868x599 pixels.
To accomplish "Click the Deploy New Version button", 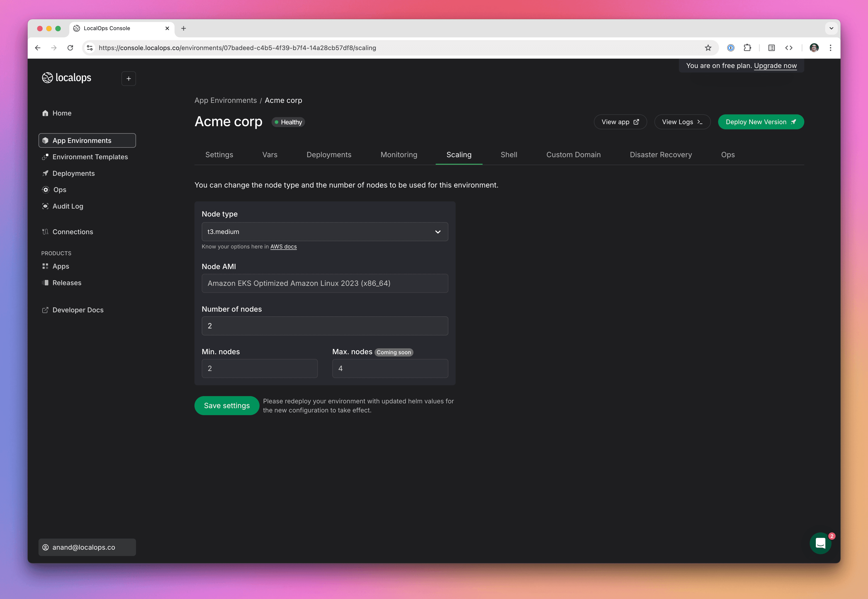I will point(761,122).
